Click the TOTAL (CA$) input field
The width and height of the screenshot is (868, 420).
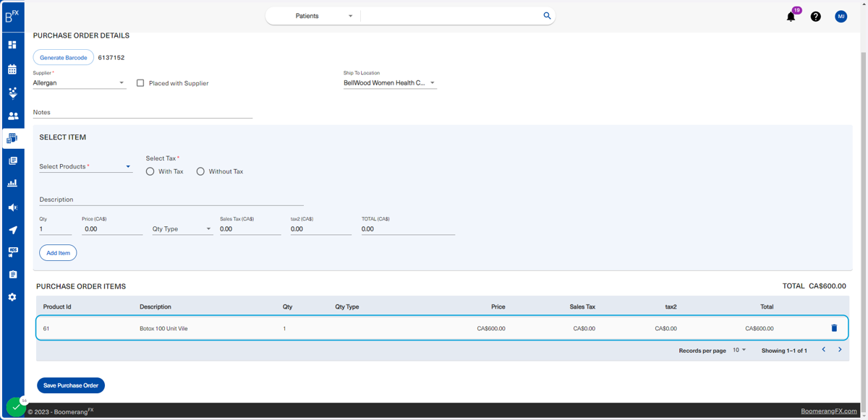pos(408,229)
